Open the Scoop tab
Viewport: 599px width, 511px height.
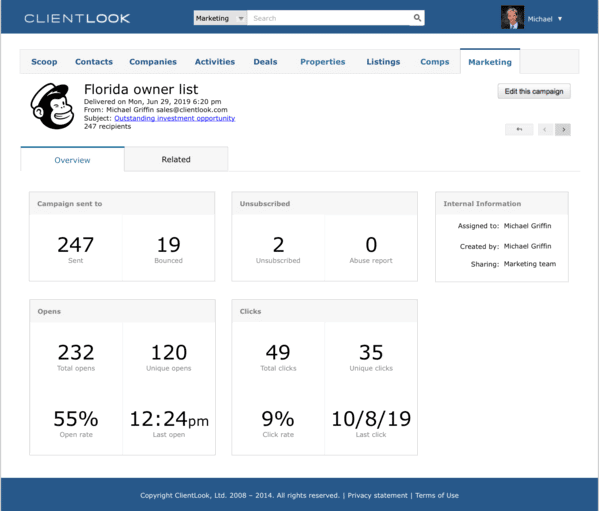click(44, 62)
